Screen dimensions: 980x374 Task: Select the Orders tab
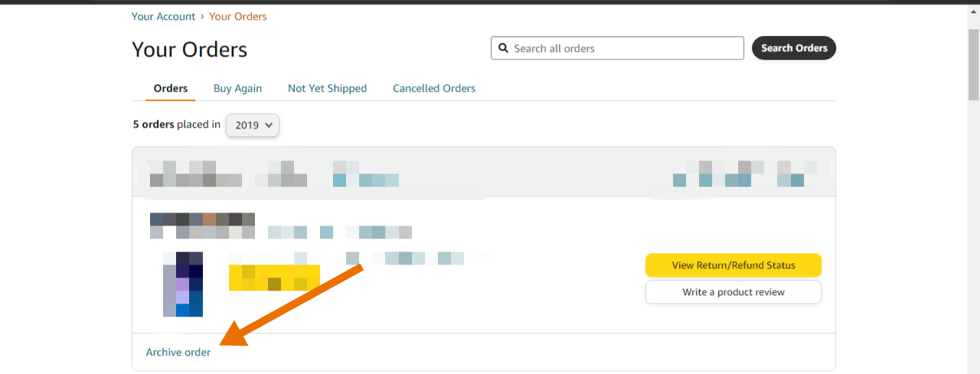(x=171, y=89)
